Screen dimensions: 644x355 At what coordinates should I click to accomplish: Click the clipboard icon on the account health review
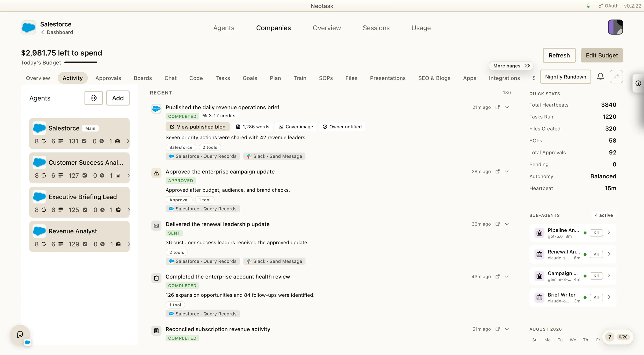click(x=156, y=278)
